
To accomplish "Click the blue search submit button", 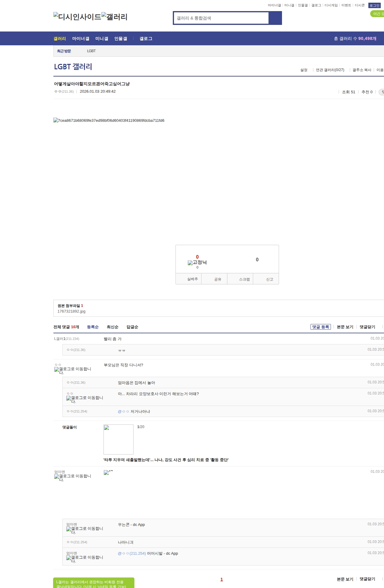I will 275,18.
